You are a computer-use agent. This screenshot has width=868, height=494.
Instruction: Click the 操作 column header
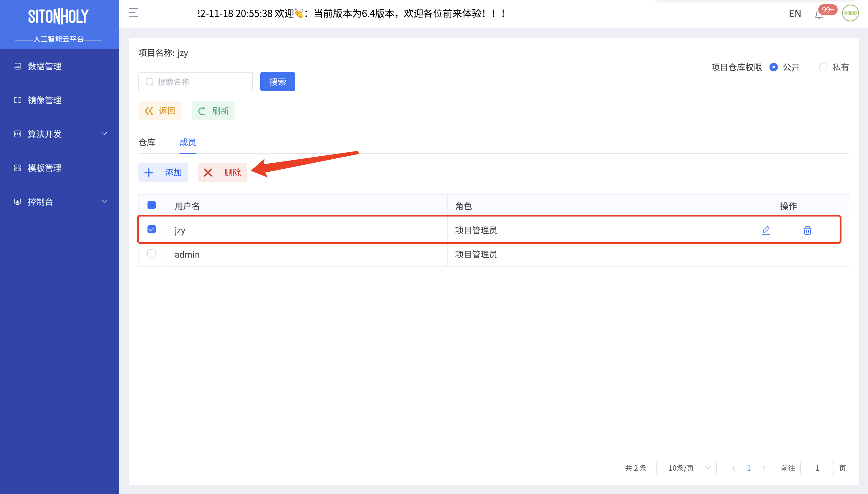point(788,206)
